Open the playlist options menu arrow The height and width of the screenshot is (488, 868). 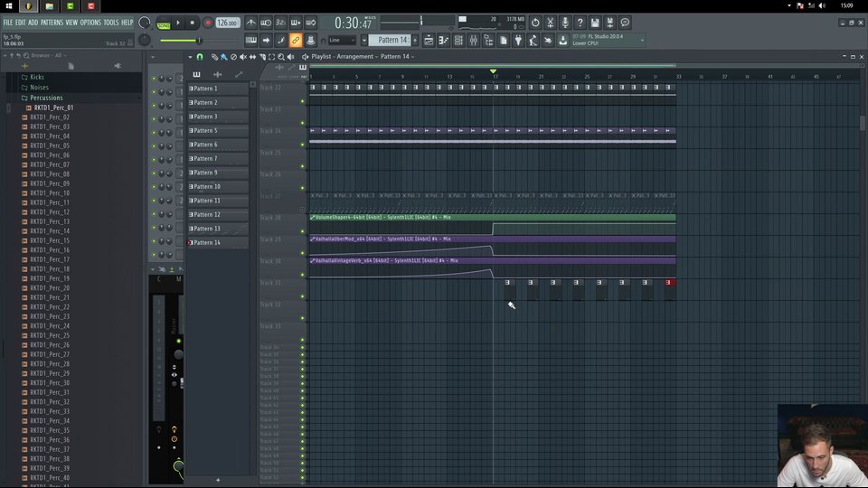coord(190,56)
